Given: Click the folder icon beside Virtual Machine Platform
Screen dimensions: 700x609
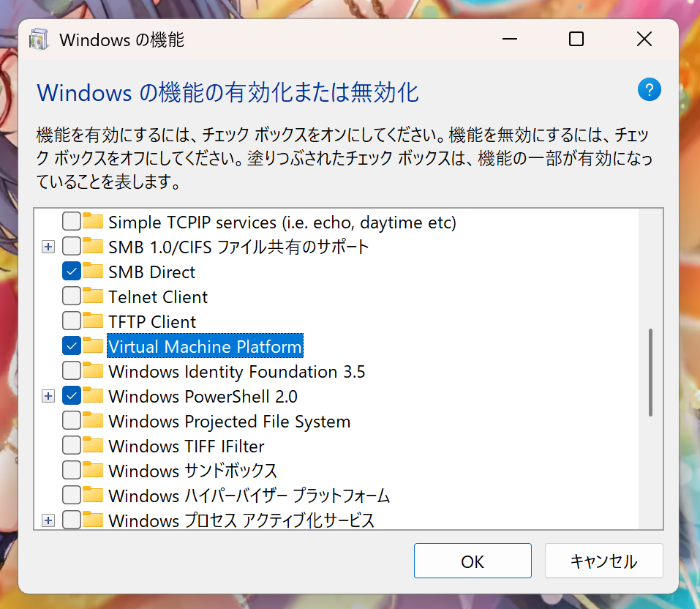Looking at the screenshot, I should click(x=91, y=346).
